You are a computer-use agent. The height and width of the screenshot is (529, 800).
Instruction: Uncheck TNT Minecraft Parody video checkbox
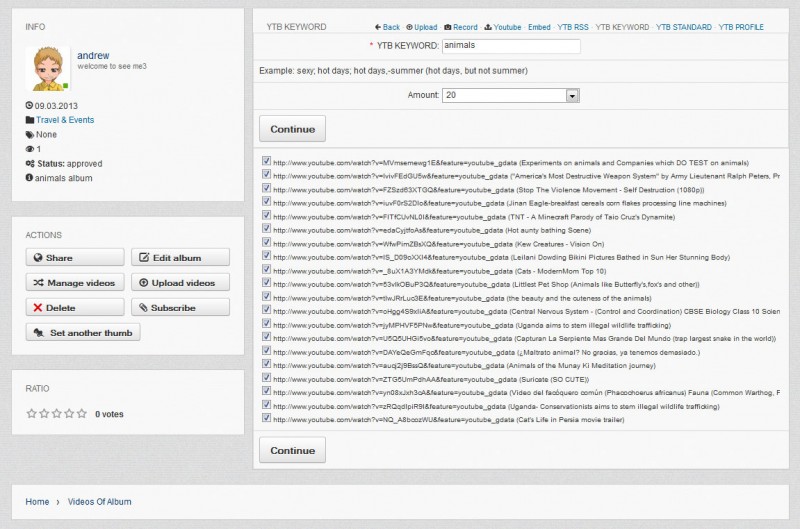tap(266, 215)
